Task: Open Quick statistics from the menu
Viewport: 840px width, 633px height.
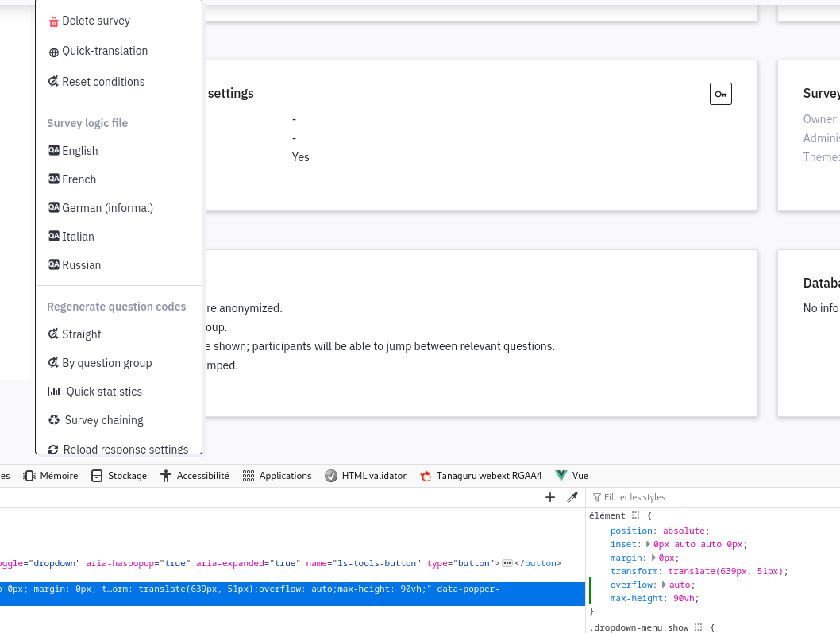Action: coord(104,392)
